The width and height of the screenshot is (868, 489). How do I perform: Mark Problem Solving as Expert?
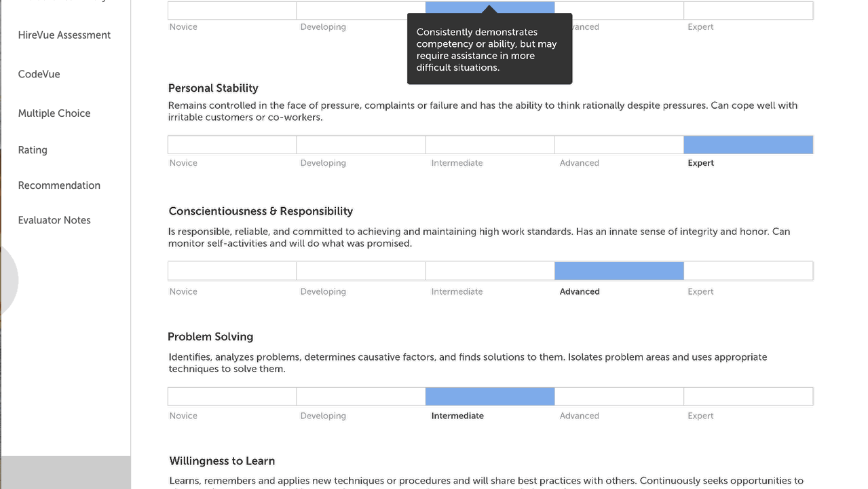[x=748, y=397]
